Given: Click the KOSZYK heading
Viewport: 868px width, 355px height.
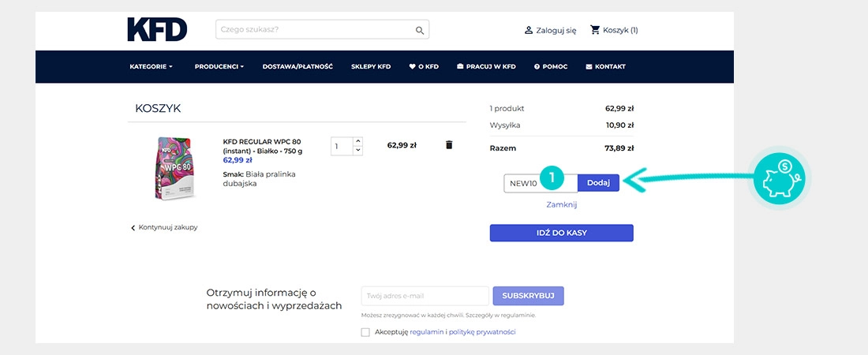Looking at the screenshot, I should point(158,109).
